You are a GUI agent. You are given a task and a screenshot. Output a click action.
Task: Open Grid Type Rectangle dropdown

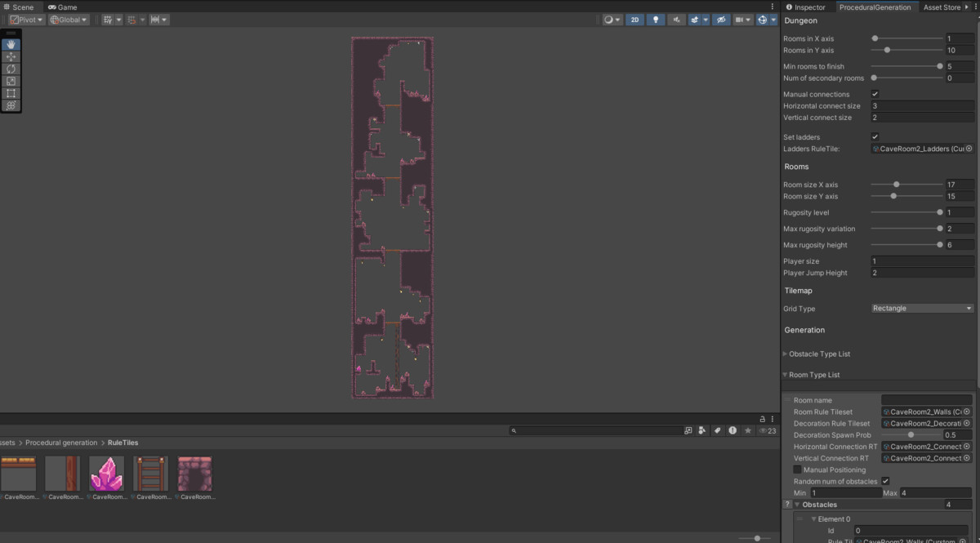point(922,309)
